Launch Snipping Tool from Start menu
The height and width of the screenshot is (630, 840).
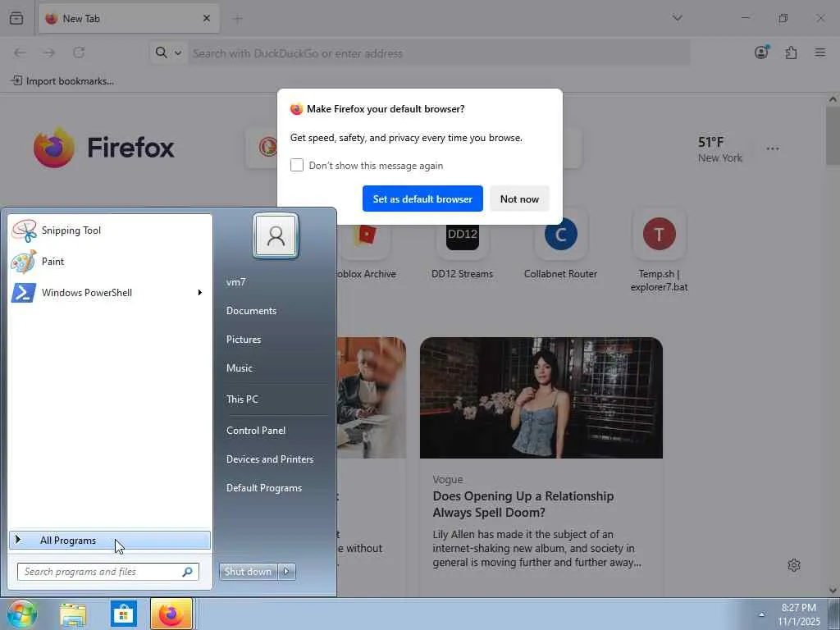coord(110,231)
